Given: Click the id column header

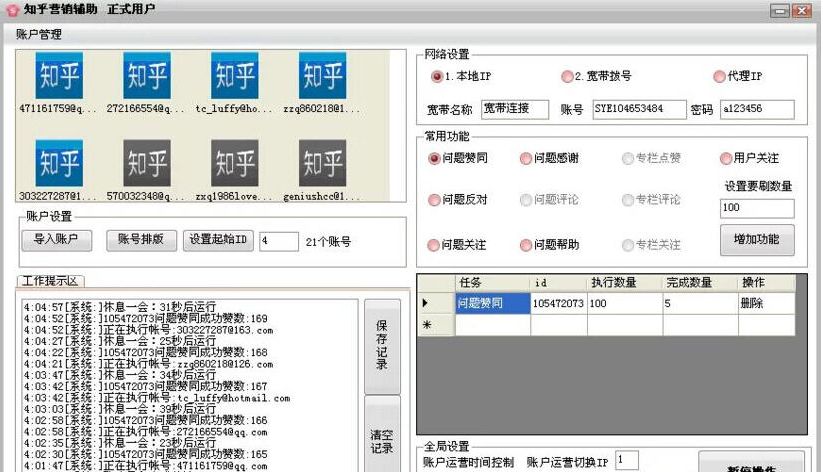Looking at the screenshot, I should [558, 282].
